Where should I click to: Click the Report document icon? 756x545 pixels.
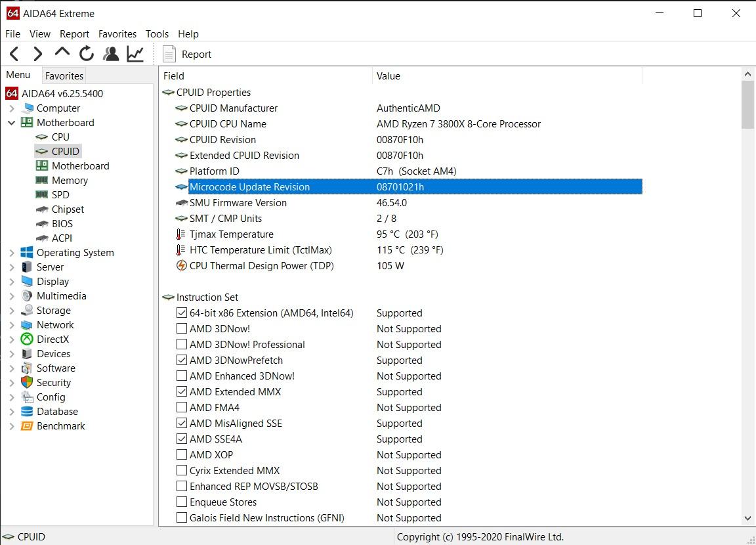pyautogui.click(x=169, y=54)
